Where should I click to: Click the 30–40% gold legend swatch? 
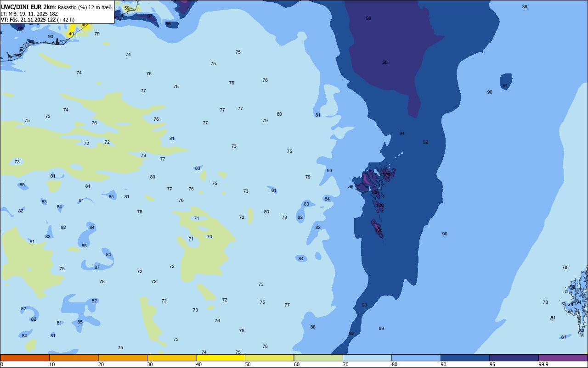[171, 357]
